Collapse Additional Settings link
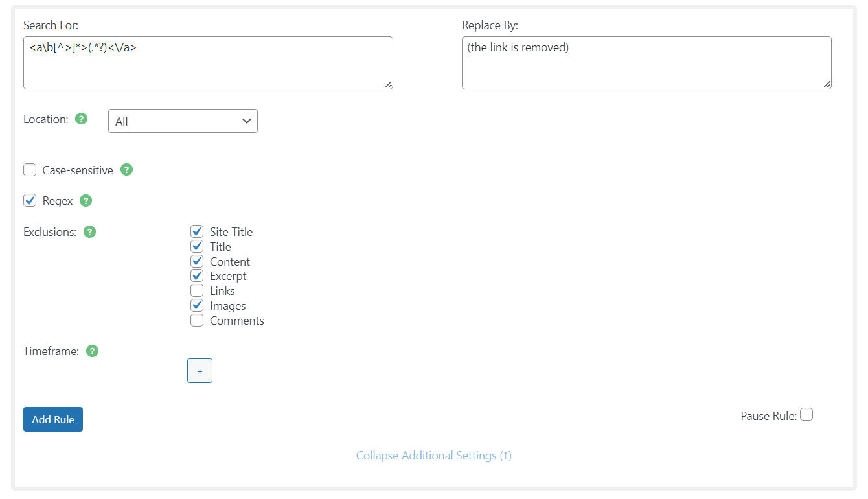The height and width of the screenshot is (499, 868). tap(434, 456)
